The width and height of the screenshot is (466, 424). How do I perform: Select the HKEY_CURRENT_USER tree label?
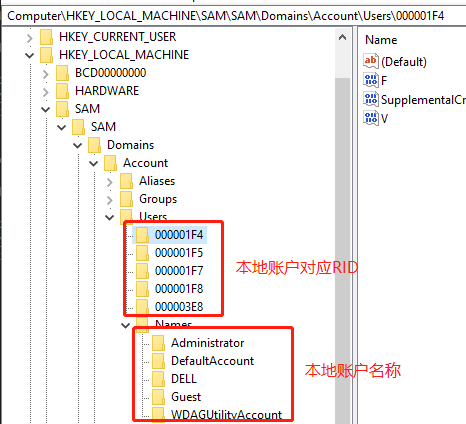[x=117, y=37]
